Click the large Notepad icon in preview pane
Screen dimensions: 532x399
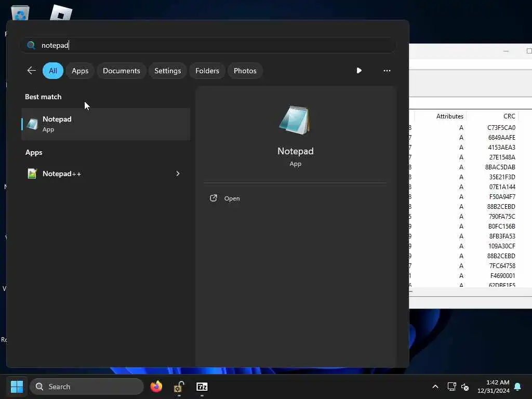(x=295, y=121)
